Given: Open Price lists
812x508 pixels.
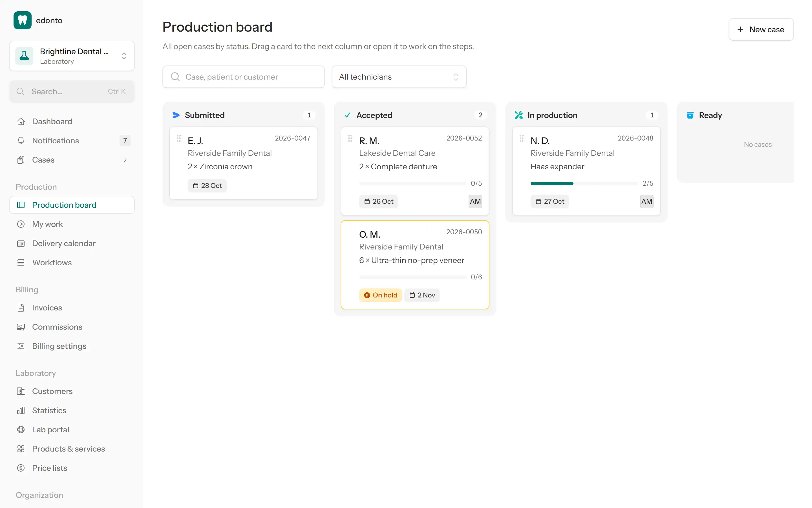Looking at the screenshot, I should click(x=72, y=468).
